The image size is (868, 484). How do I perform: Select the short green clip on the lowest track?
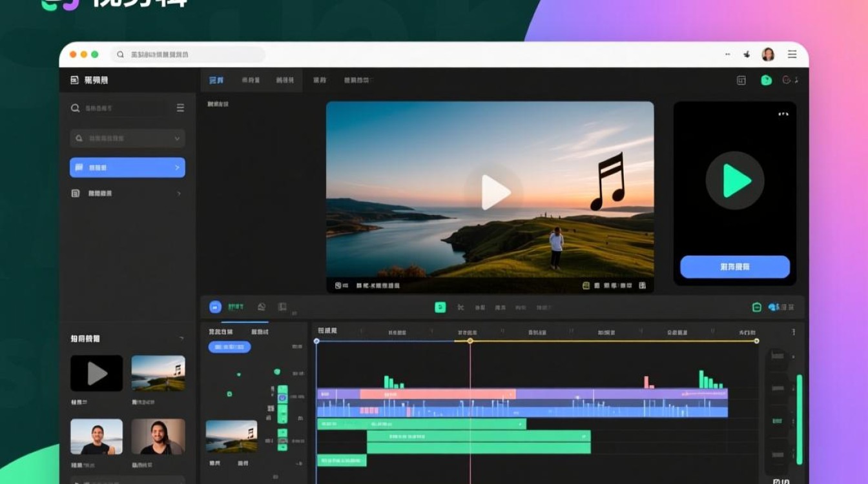(x=342, y=460)
